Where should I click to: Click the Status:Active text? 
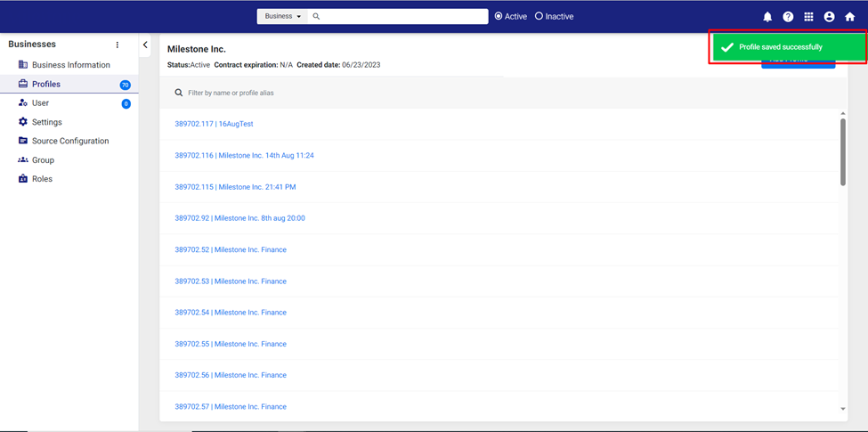click(189, 65)
